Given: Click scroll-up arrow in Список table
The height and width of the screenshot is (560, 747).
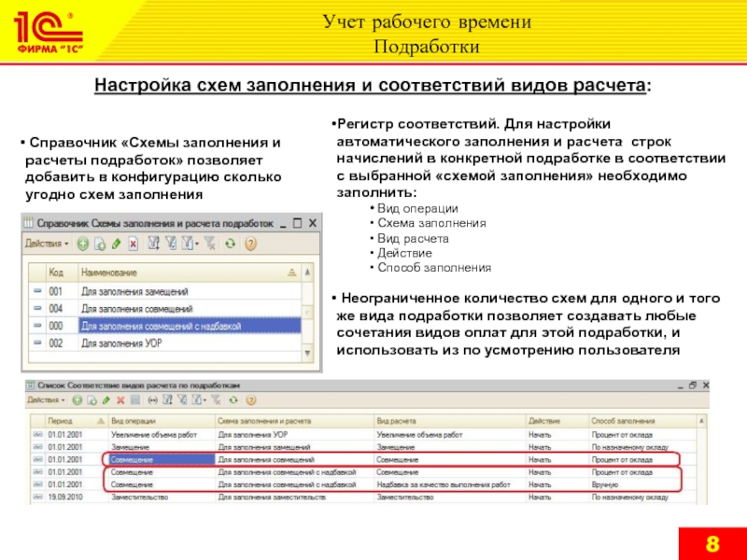Looking at the screenshot, I should click(702, 421).
